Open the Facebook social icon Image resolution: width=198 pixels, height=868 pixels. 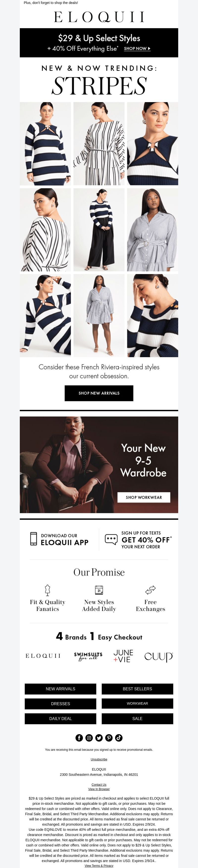pyautogui.click(x=79, y=738)
